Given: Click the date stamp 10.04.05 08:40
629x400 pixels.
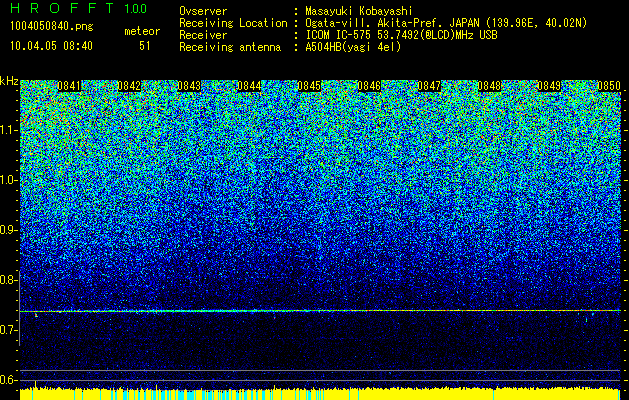Looking at the screenshot, I should [x=51, y=46].
